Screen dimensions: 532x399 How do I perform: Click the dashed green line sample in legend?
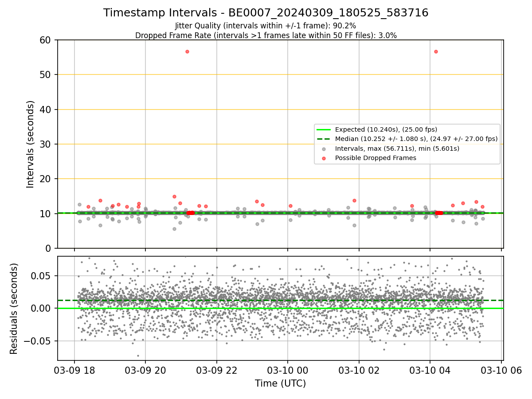pyautogui.click(x=323, y=139)
